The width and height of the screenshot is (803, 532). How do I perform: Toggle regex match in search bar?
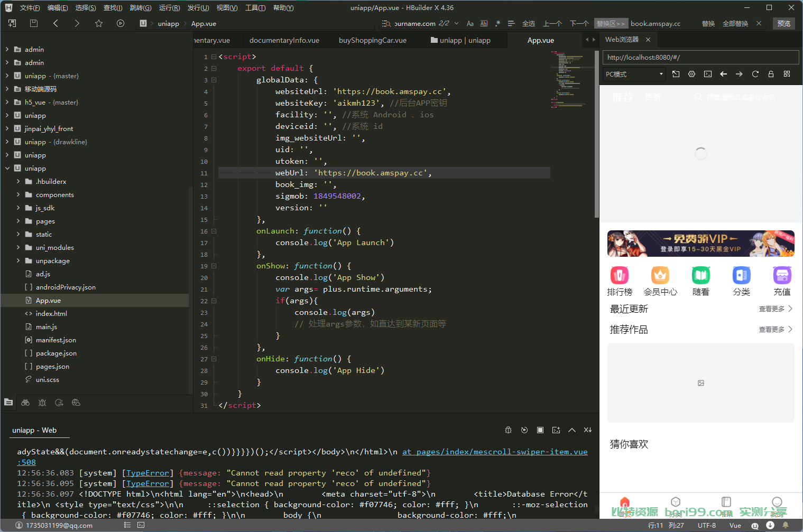(x=497, y=23)
